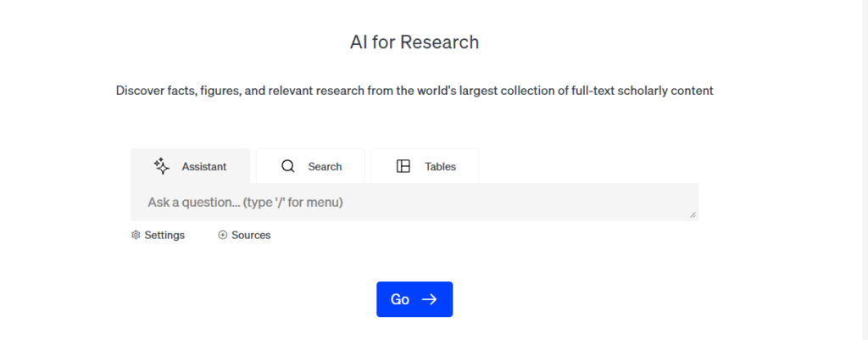868x340 pixels.
Task: Open the Tables tab
Action: click(x=440, y=166)
